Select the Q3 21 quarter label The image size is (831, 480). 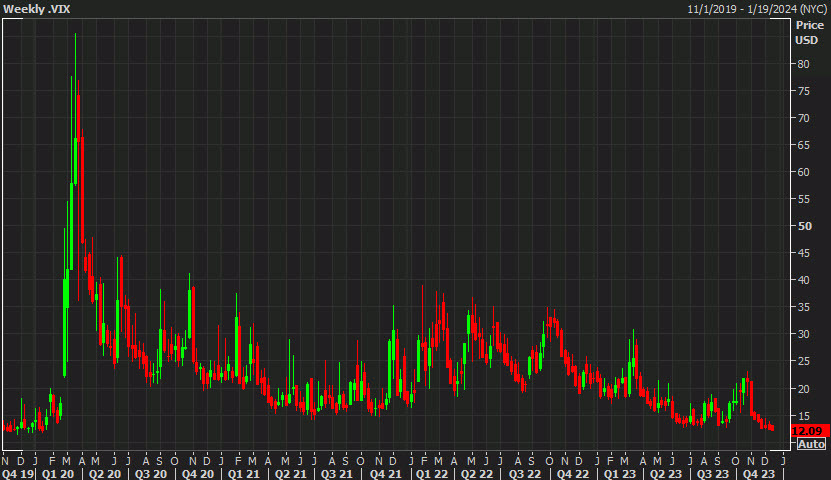point(337,474)
